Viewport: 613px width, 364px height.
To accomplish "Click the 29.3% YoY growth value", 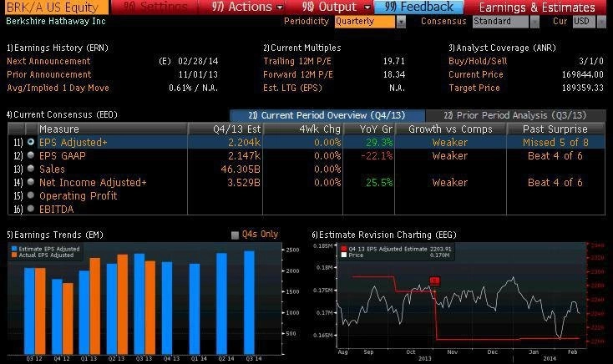I will [x=379, y=142].
